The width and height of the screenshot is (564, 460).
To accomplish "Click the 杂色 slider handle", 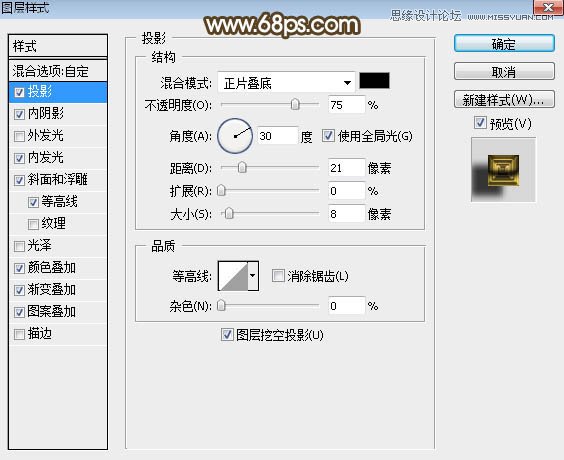I will (x=222, y=306).
